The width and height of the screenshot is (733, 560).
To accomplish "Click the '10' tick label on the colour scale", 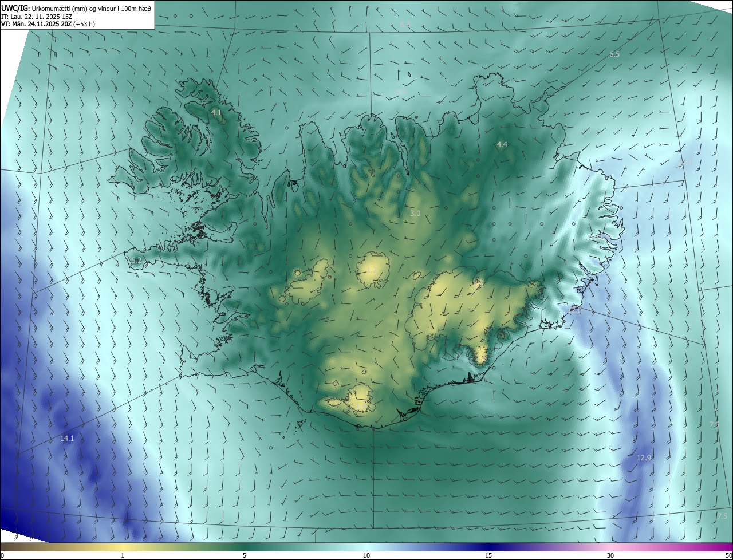I will pyautogui.click(x=366, y=555).
